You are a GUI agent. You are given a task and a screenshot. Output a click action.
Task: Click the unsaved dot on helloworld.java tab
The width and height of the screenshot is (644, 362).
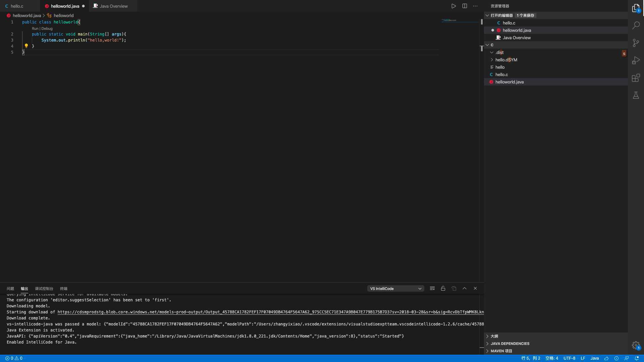pos(84,6)
